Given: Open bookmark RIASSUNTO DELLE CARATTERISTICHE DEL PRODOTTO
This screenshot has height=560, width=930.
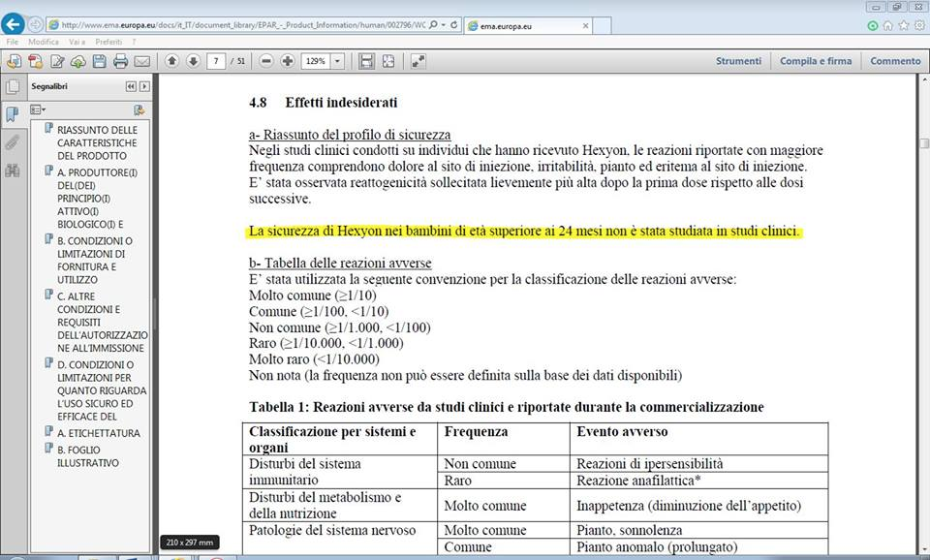Looking at the screenshot, I should (97, 142).
